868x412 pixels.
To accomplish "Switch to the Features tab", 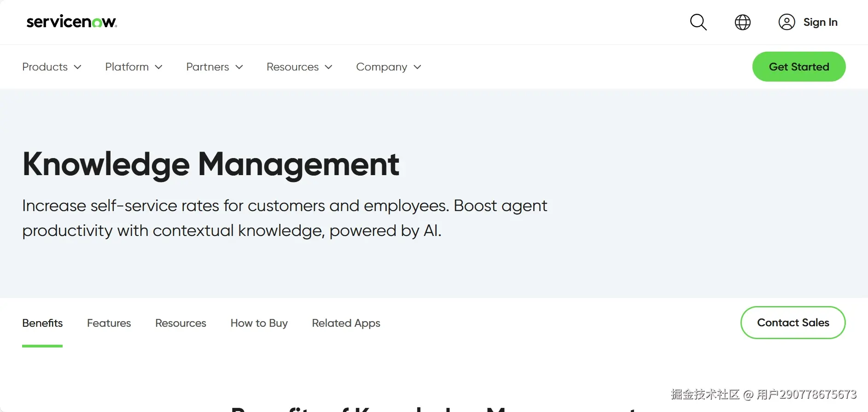I will (x=109, y=323).
